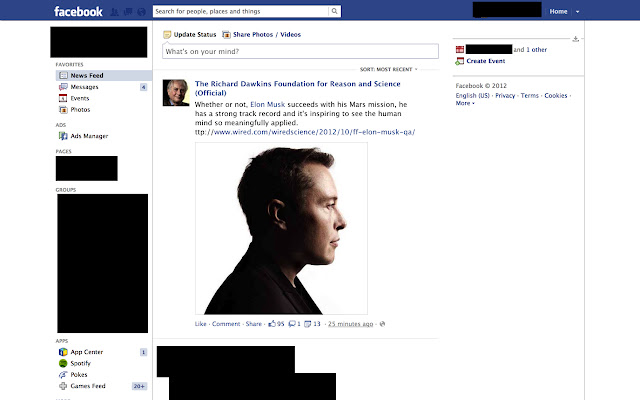
Task: Open notifications globe icon in header
Action: pos(142,12)
